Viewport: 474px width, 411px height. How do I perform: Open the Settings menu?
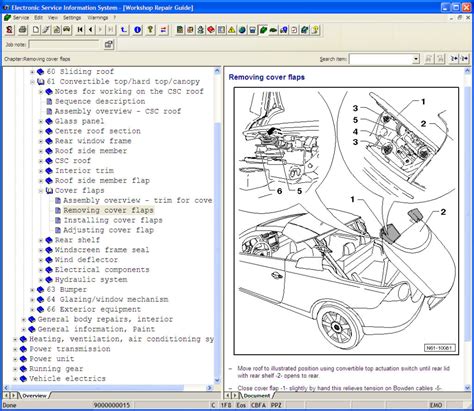[72, 17]
